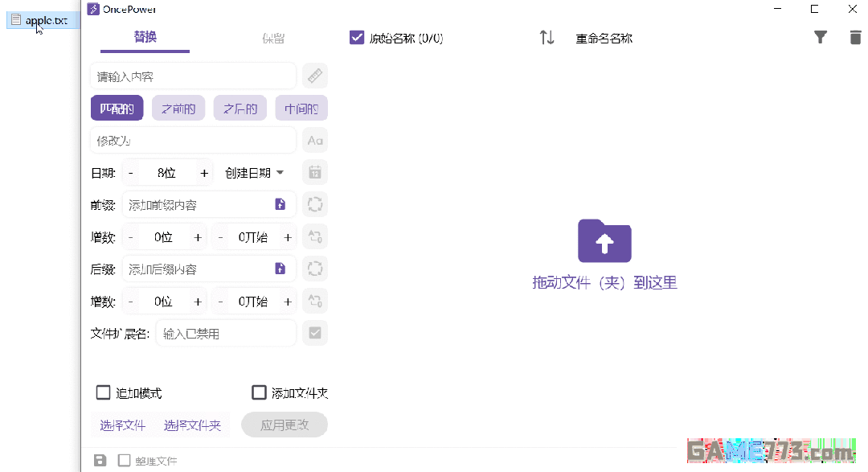Enable the 添加文件夹 option

[x=259, y=392]
